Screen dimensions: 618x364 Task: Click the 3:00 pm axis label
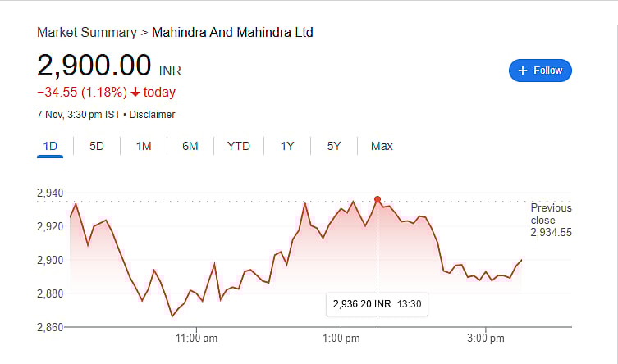click(485, 338)
